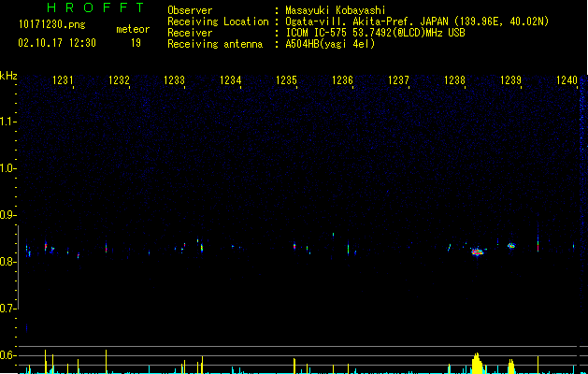Image resolution: width=588 pixels, height=374 pixels.
Task: Click the 1237 time marker
Action: [x=398, y=80]
